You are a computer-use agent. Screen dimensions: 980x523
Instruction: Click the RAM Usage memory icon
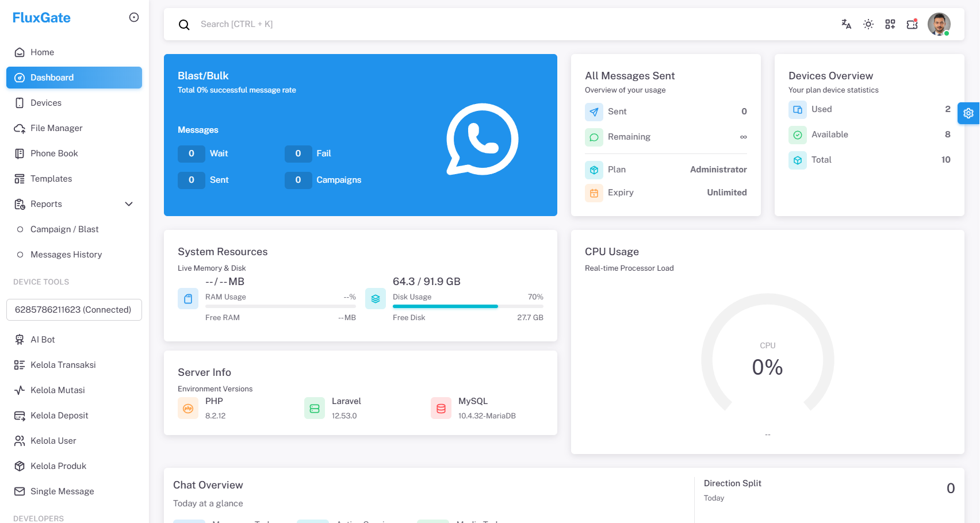click(188, 299)
